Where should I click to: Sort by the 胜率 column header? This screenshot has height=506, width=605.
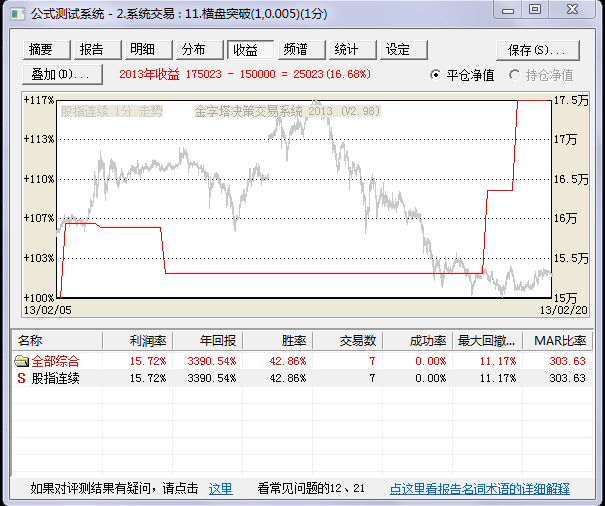tap(277, 341)
